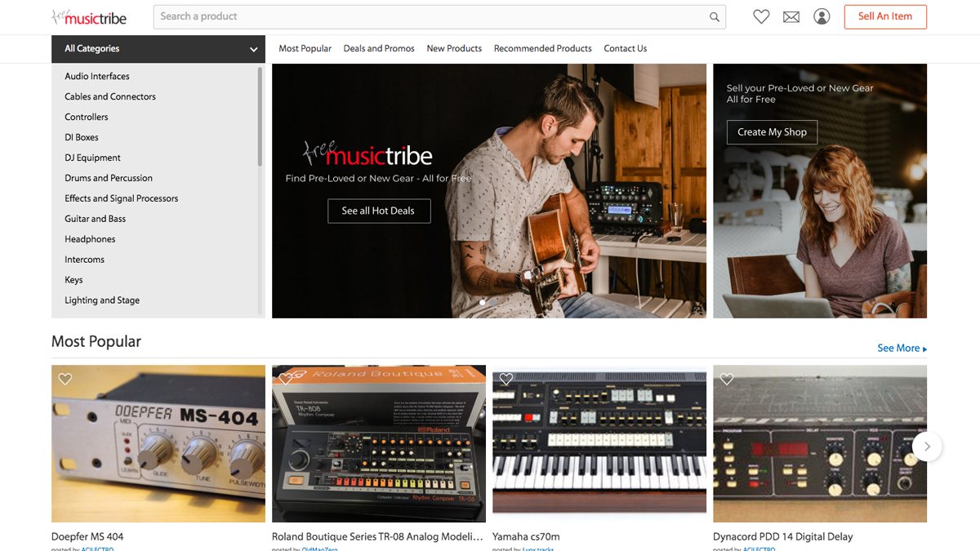
Task: Select Effects and Signal Processors category
Action: (x=122, y=198)
